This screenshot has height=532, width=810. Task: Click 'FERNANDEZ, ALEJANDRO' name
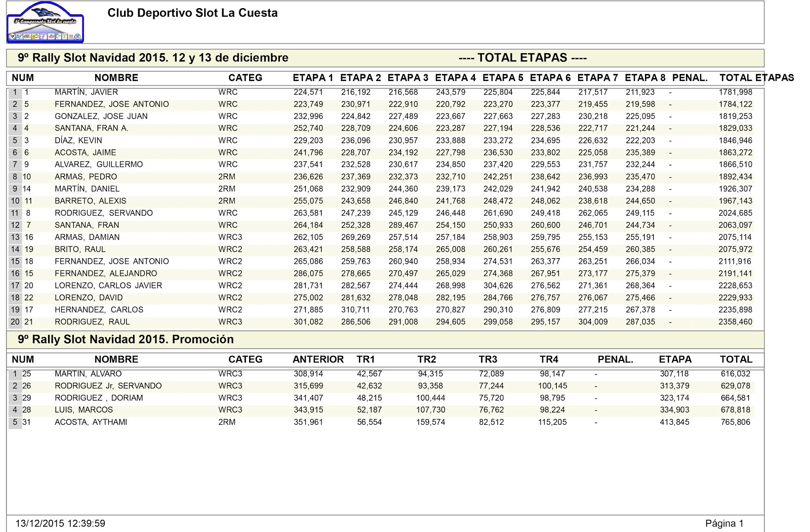106,273
